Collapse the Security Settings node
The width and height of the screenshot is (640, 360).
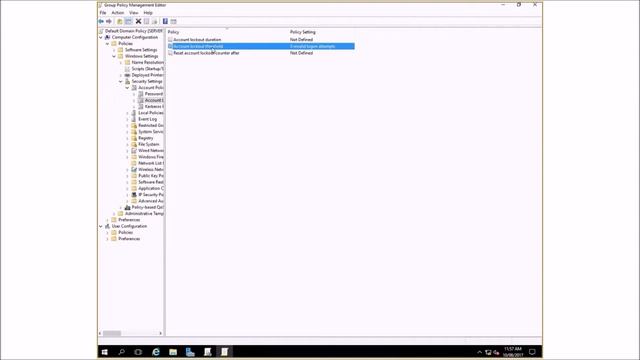point(120,82)
